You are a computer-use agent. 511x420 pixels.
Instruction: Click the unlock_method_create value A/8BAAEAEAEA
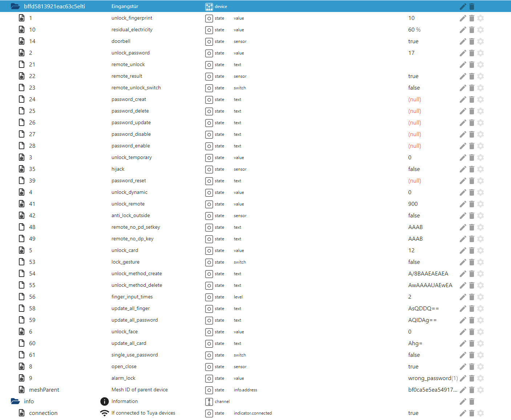[x=428, y=274]
